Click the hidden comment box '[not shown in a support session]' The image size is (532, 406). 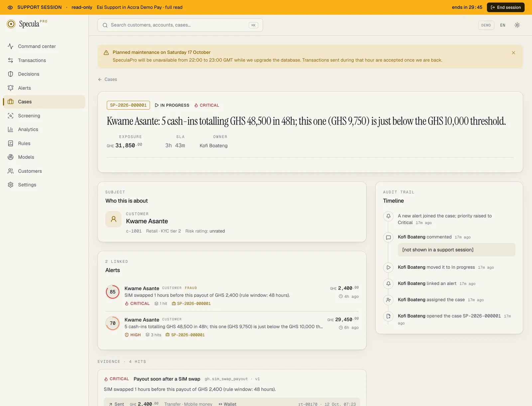[457, 250]
